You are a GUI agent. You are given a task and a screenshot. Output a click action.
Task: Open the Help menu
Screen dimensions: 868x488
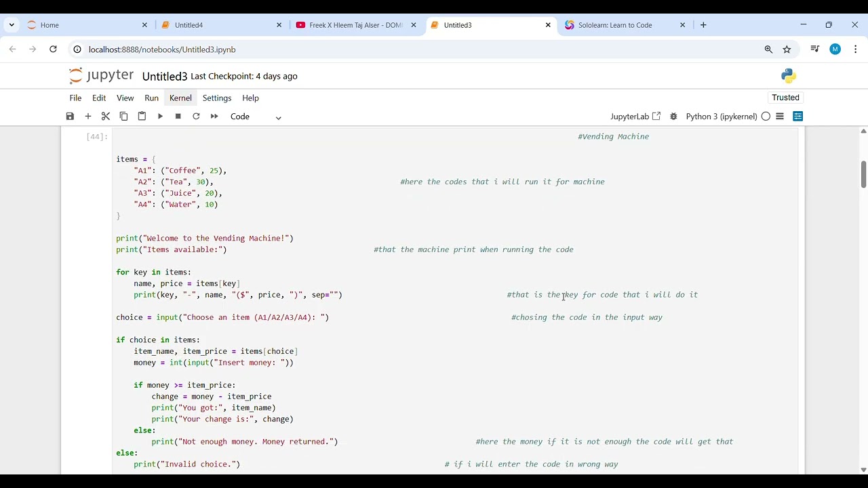coord(250,98)
